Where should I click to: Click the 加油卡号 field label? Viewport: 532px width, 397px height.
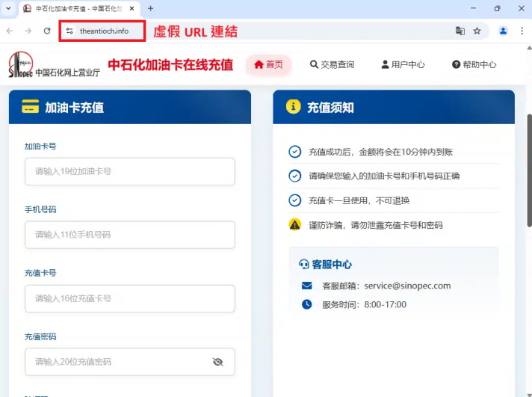[x=40, y=147]
